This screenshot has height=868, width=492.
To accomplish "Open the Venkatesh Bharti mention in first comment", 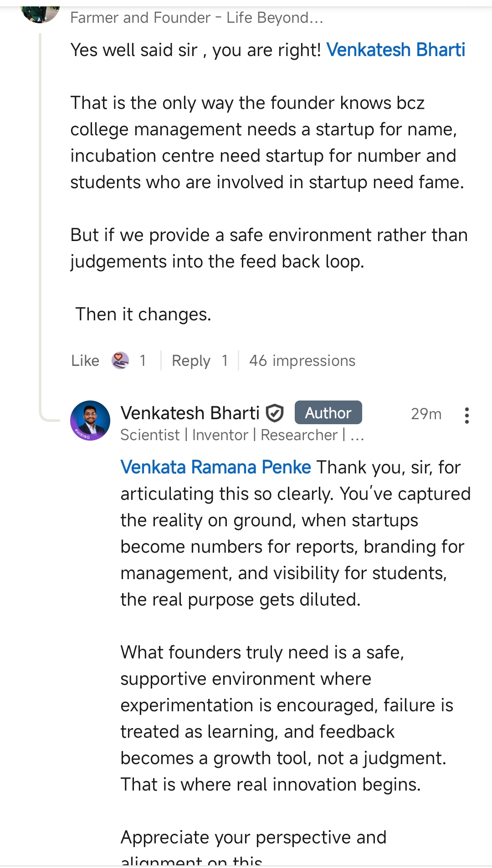I will pyautogui.click(x=395, y=50).
